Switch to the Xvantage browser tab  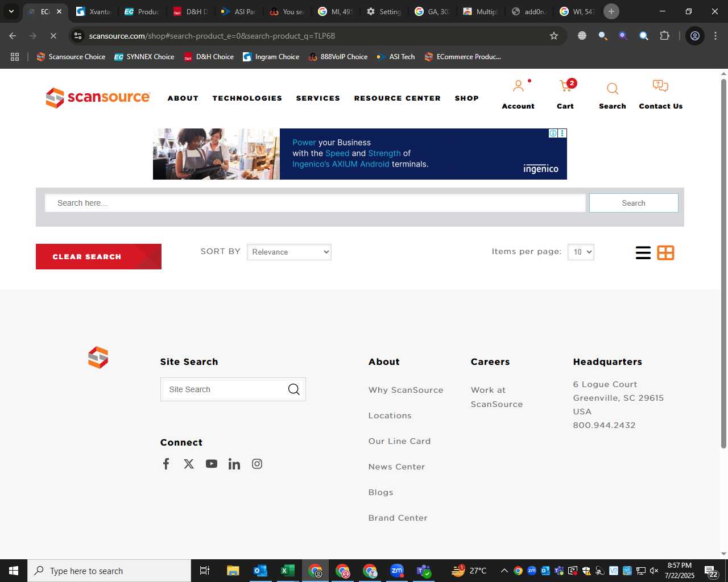(94, 11)
